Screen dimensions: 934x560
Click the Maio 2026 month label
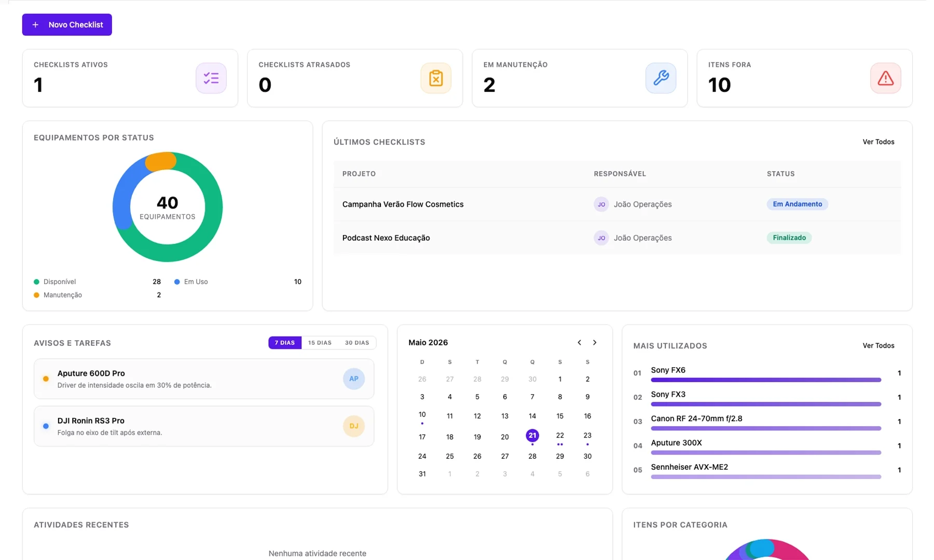click(428, 342)
